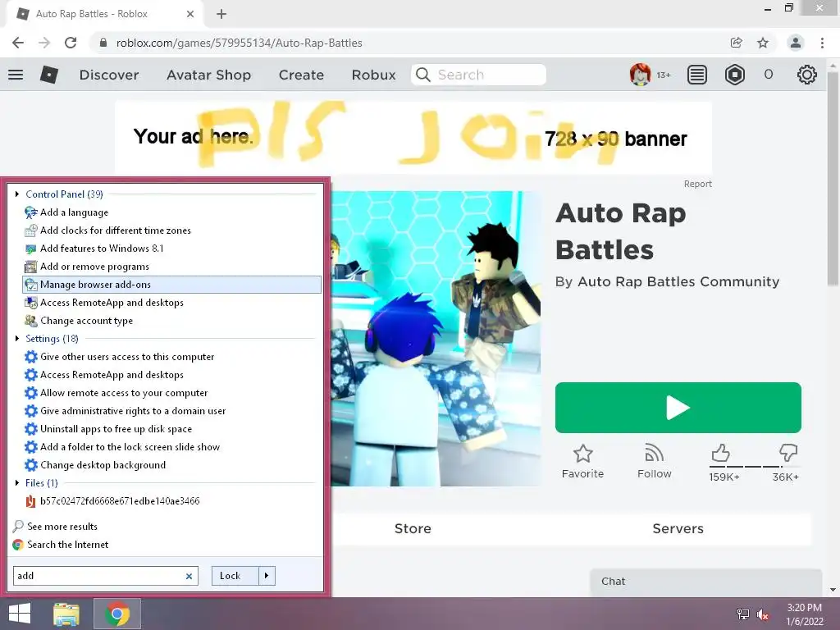Open File Explorer from the taskbar

[66, 614]
